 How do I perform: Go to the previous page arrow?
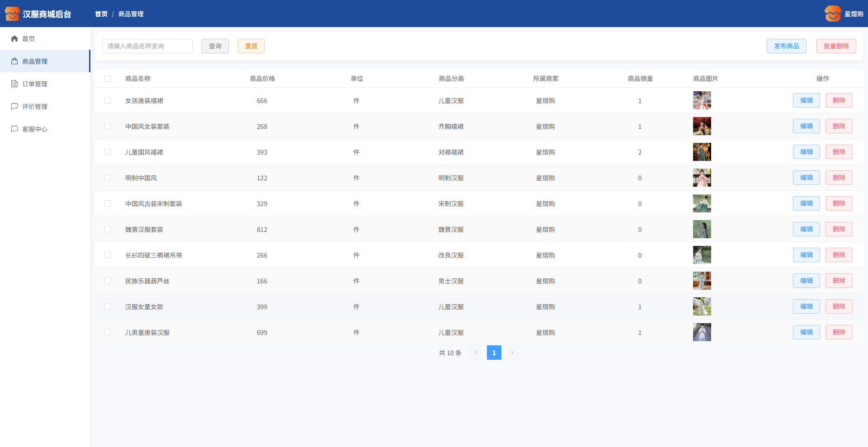(476, 353)
